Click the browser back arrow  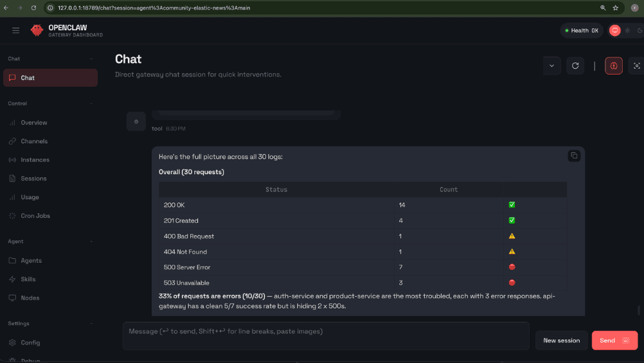click(6, 8)
